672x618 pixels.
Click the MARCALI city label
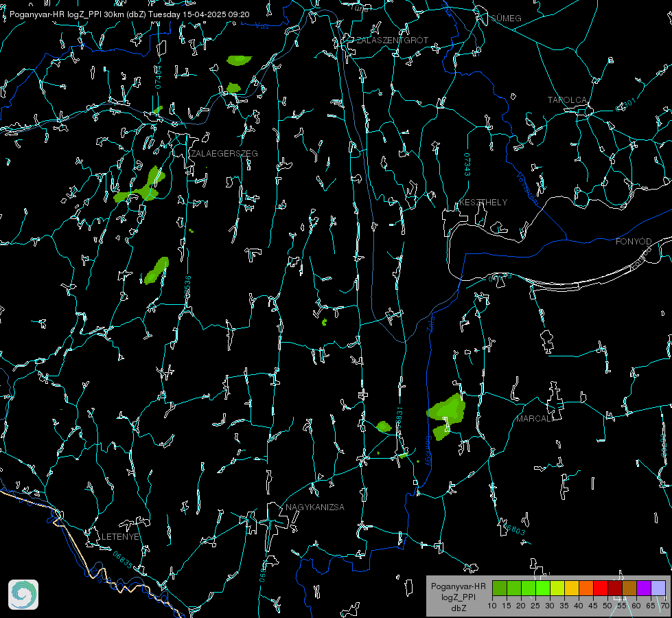click(535, 419)
